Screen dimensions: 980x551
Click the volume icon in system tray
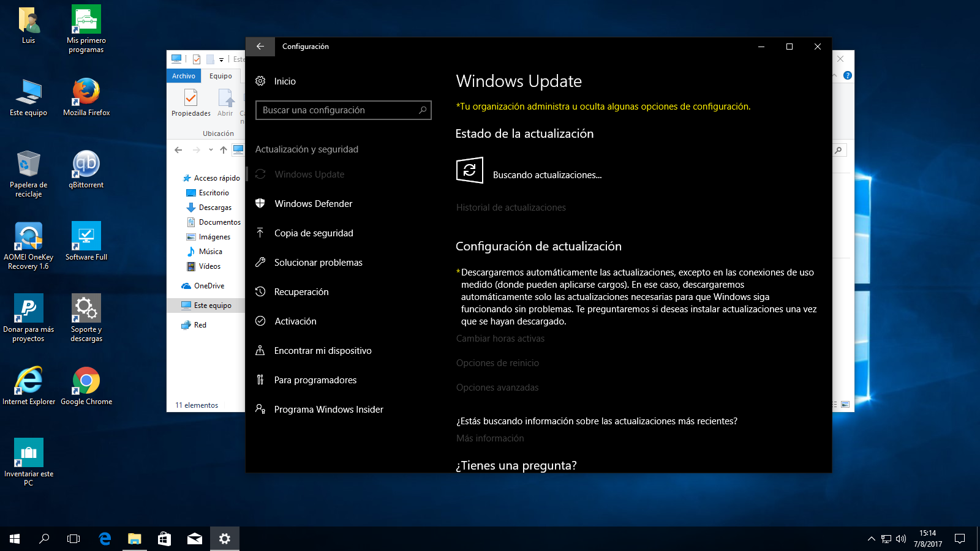point(900,539)
